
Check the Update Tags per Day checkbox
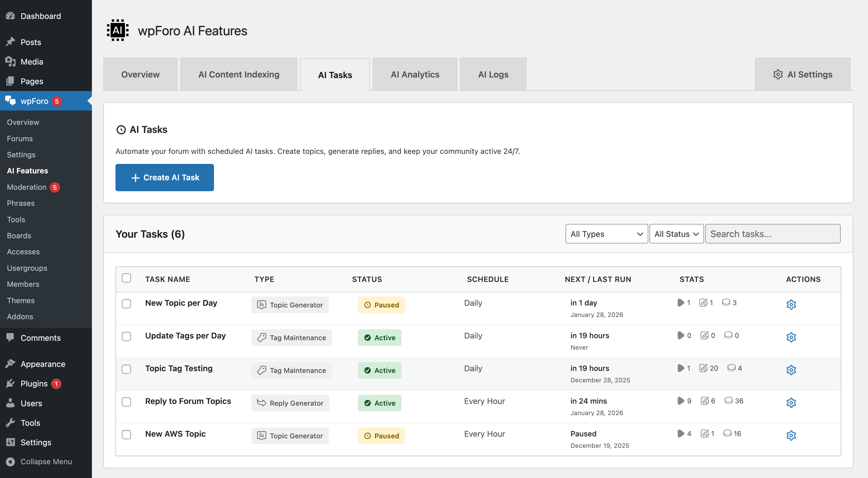tap(126, 336)
